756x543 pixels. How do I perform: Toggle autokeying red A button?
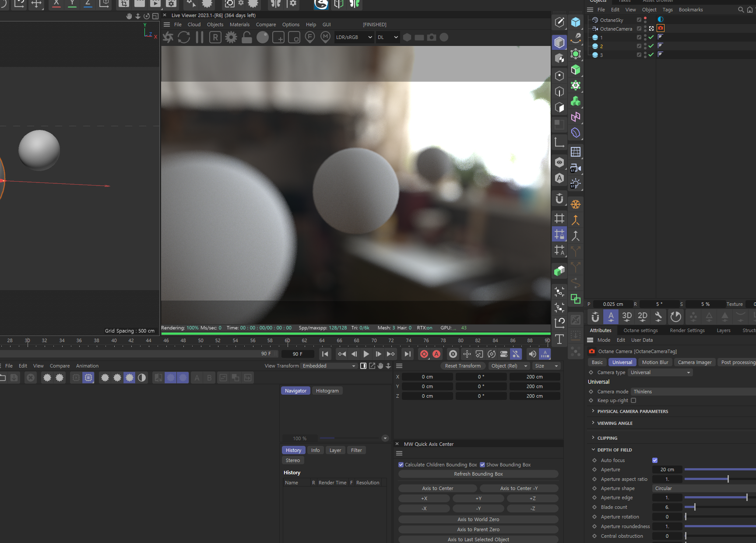[436, 354]
